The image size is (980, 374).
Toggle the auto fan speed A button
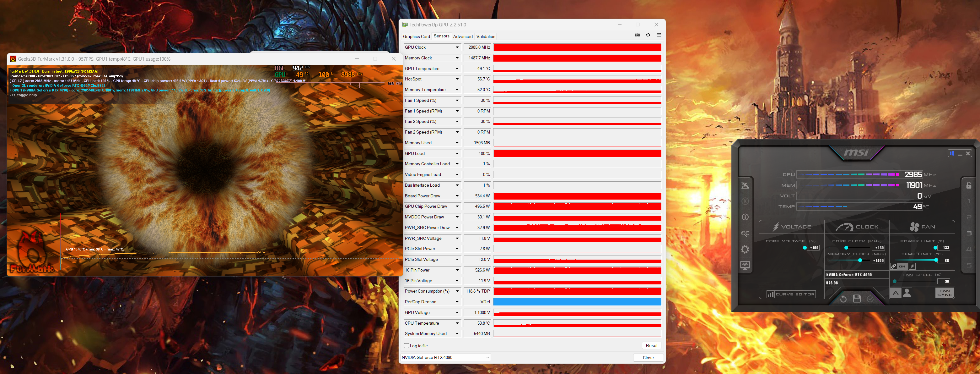coord(896,293)
